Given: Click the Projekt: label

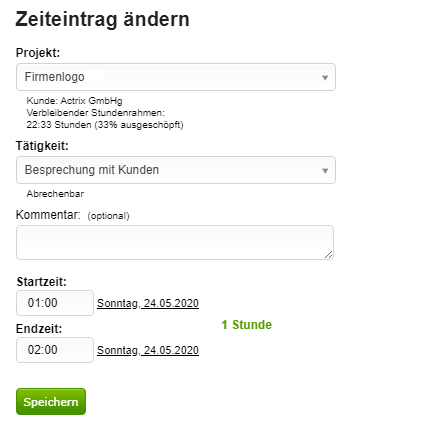Looking at the screenshot, I should [x=38, y=53].
